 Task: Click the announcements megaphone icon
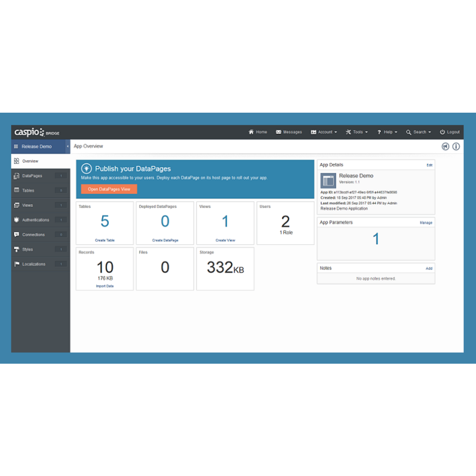coord(445,147)
